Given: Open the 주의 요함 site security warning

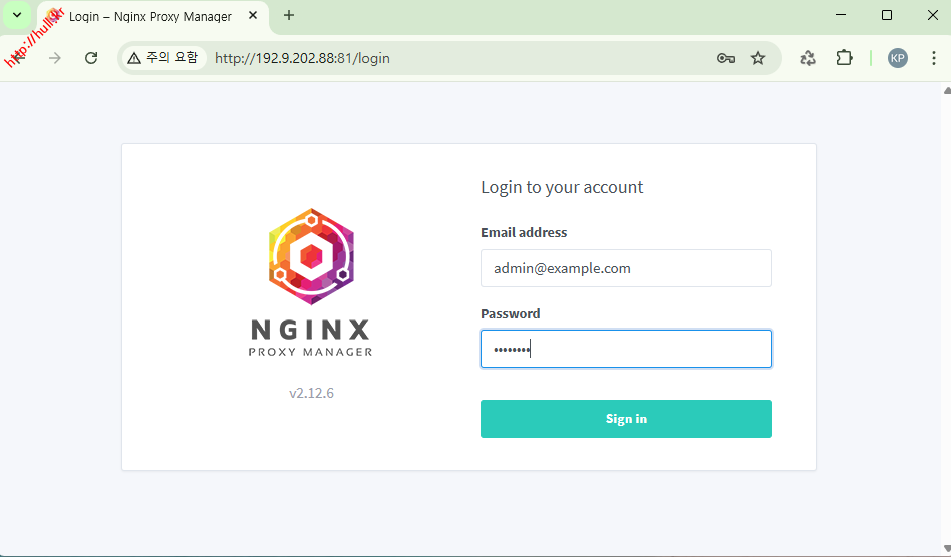Looking at the screenshot, I should (x=162, y=58).
